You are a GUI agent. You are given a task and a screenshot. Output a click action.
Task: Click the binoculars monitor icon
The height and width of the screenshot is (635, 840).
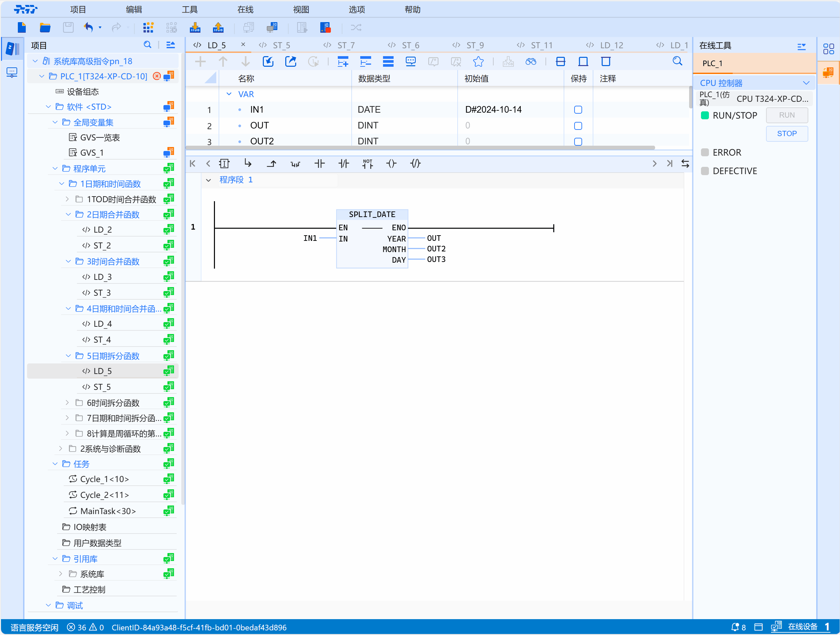[x=531, y=61]
